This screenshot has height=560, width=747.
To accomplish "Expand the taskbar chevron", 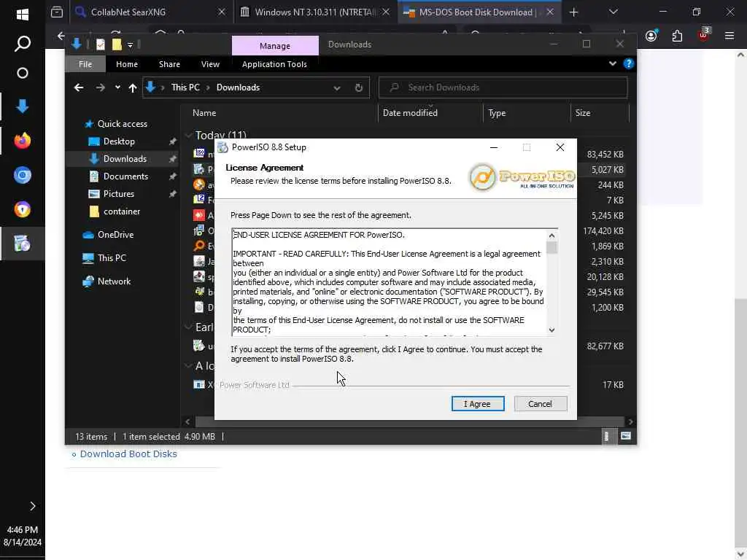I will tap(32, 506).
